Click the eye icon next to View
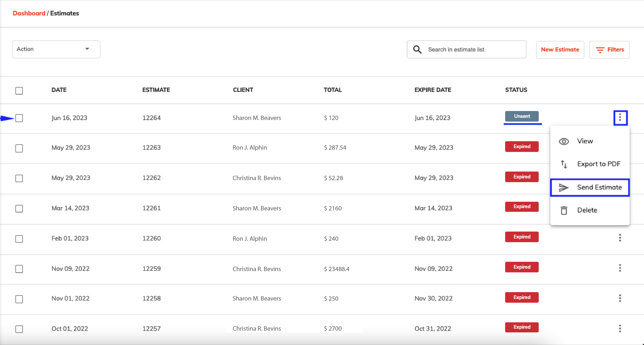This screenshot has width=644, height=345. (564, 142)
